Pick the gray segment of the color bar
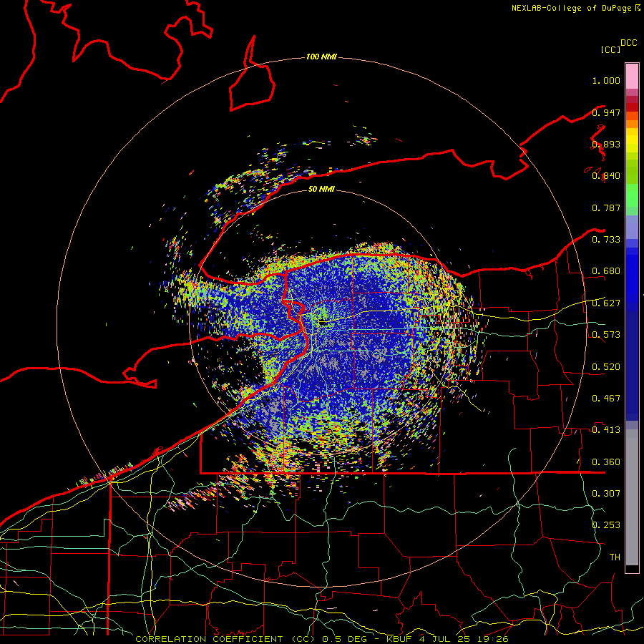 click(632, 497)
